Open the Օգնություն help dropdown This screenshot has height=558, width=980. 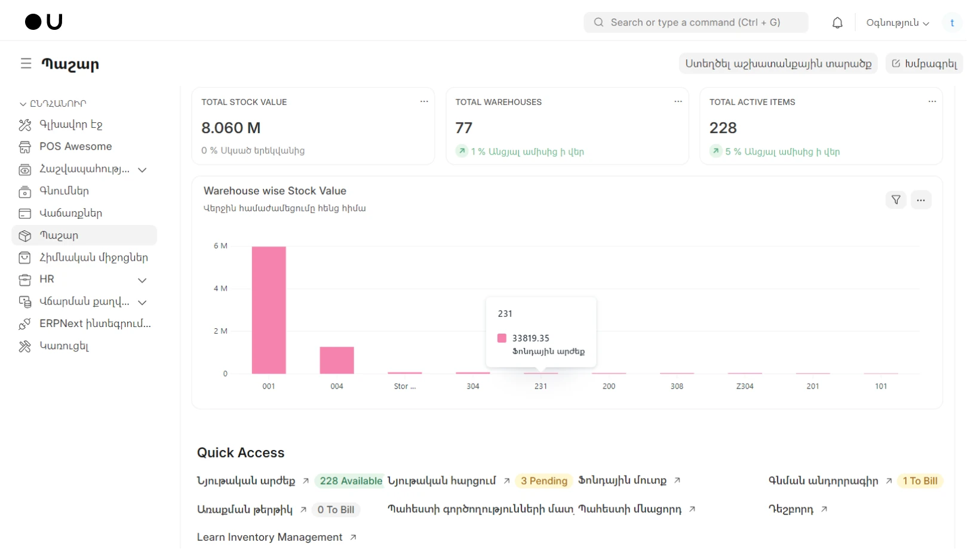[x=898, y=23]
